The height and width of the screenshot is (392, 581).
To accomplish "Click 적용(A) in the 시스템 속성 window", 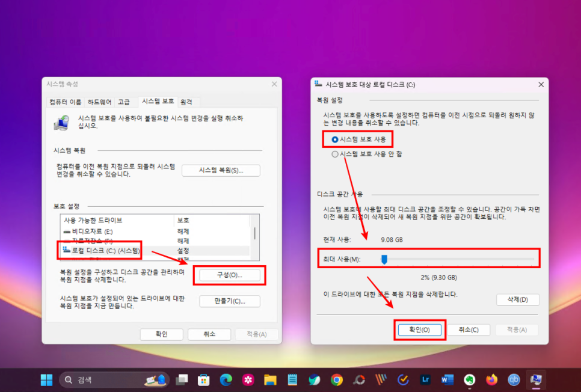I will (x=257, y=334).
